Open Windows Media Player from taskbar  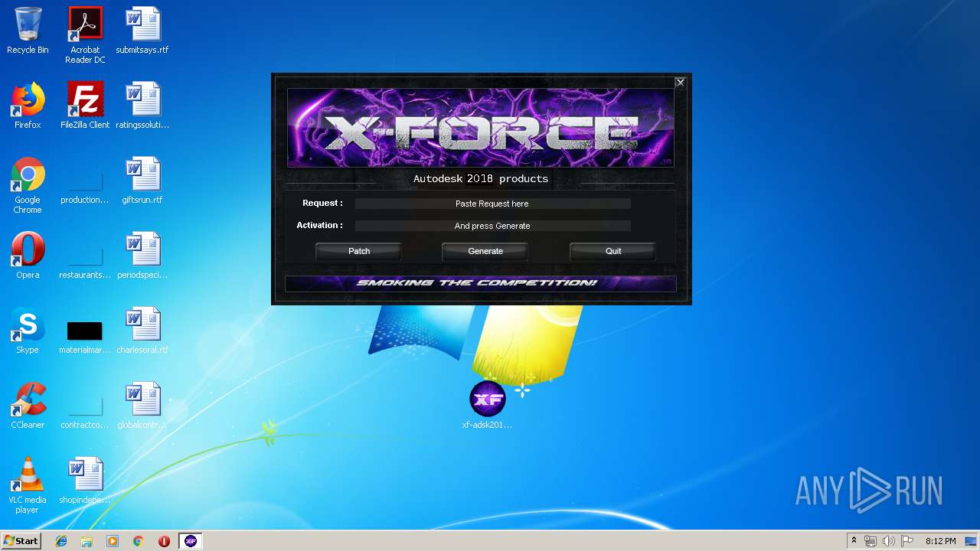coord(113,541)
